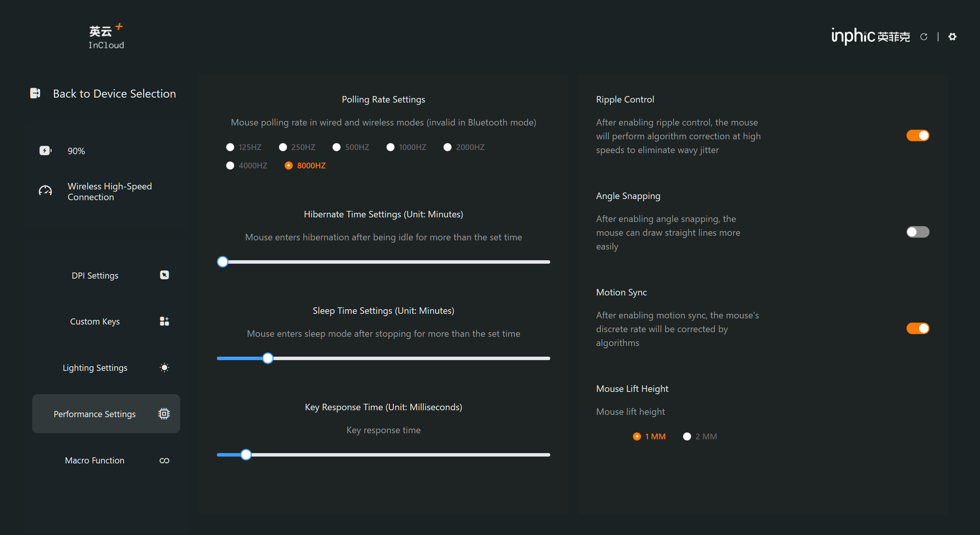Switch to the Macro Function section
This screenshot has height=535, width=980.
tap(95, 461)
